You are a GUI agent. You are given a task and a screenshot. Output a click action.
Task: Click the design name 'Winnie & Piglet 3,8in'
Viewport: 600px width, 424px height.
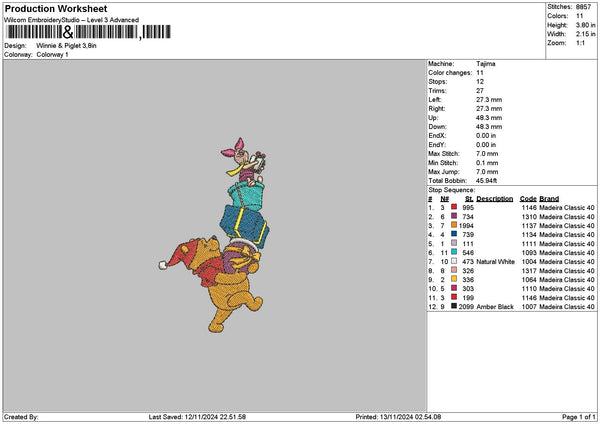[x=66, y=46]
